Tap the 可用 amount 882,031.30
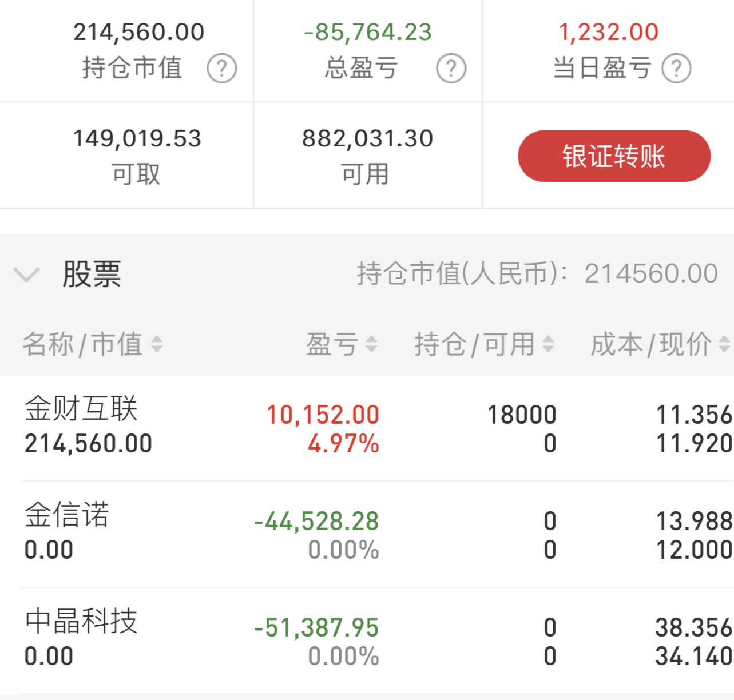Viewport: 734px width, 700px height. click(x=367, y=138)
